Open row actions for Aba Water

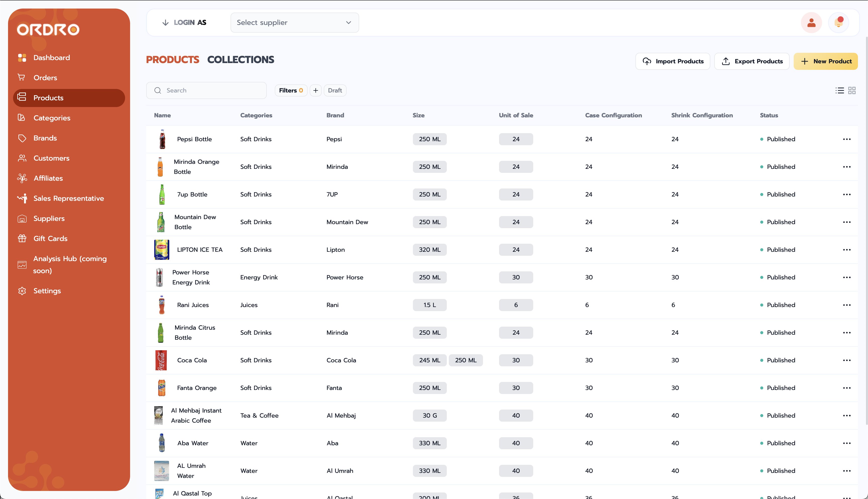[x=847, y=443]
